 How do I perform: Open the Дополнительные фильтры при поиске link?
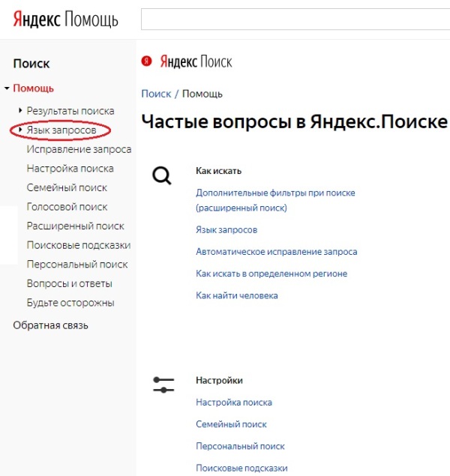(x=275, y=193)
